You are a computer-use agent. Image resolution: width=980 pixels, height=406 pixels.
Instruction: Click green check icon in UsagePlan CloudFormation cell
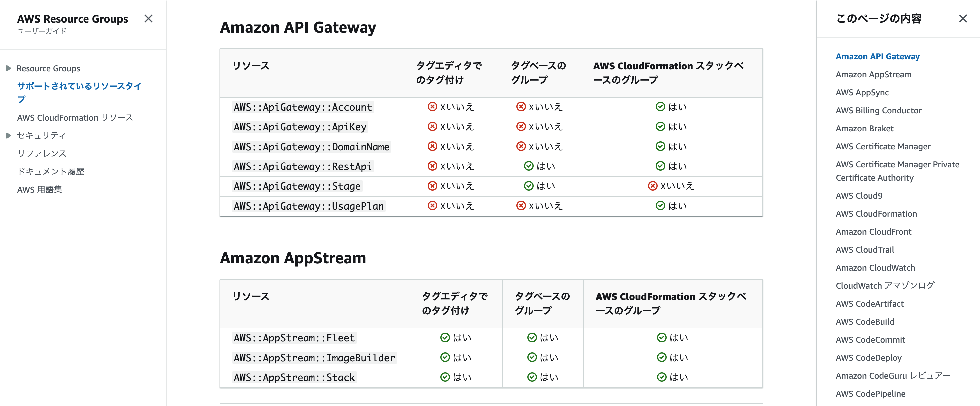tap(660, 206)
